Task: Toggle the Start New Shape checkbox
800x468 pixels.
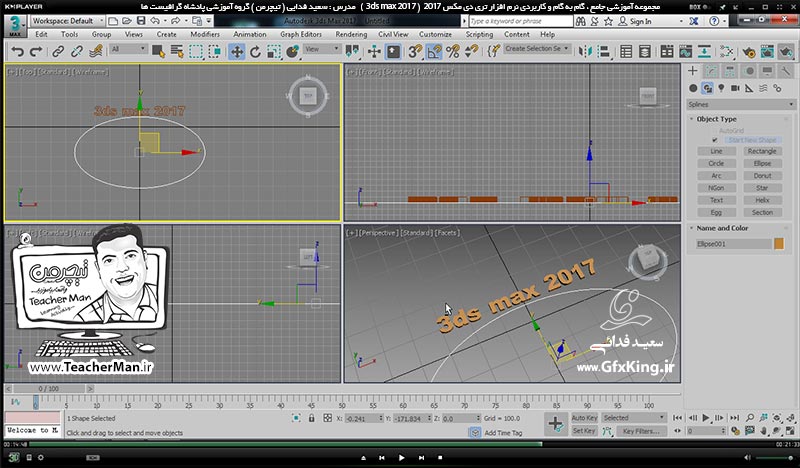Action: tap(715, 140)
